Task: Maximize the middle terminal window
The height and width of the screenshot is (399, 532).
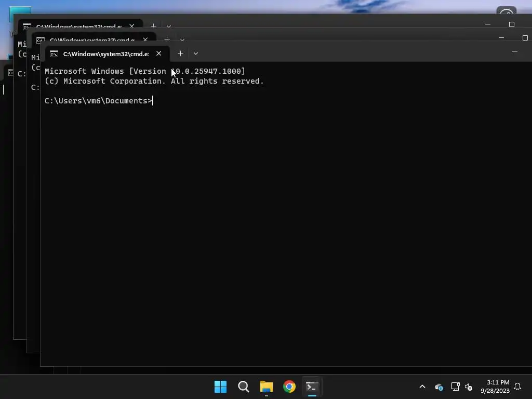Action: (525, 37)
